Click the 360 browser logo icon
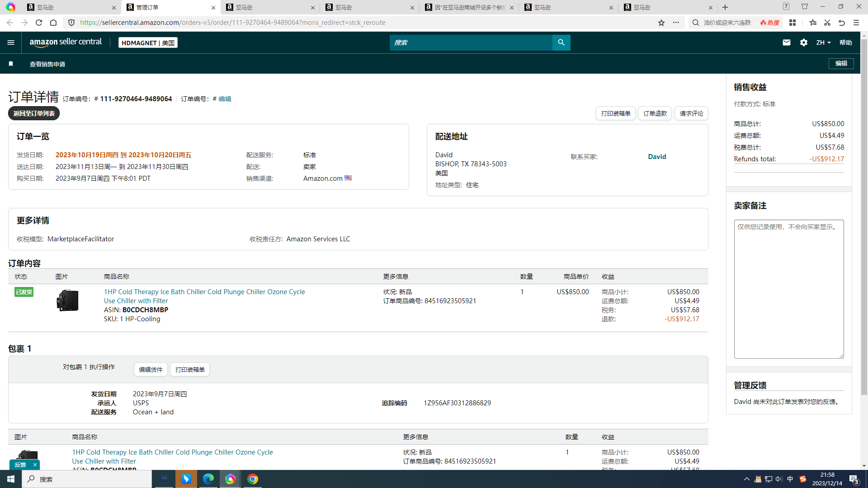The width and height of the screenshot is (868, 488). (x=10, y=7)
